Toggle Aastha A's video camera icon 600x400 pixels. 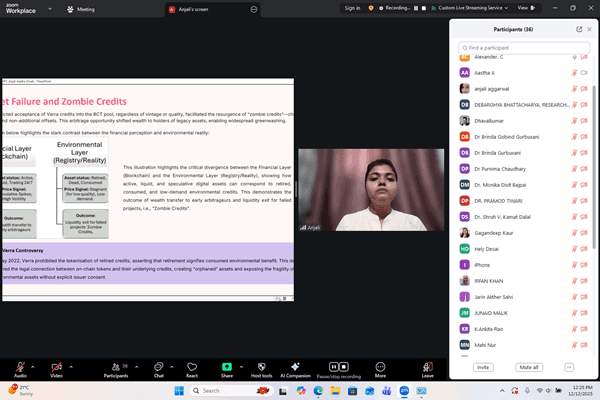pyautogui.click(x=584, y=73)
